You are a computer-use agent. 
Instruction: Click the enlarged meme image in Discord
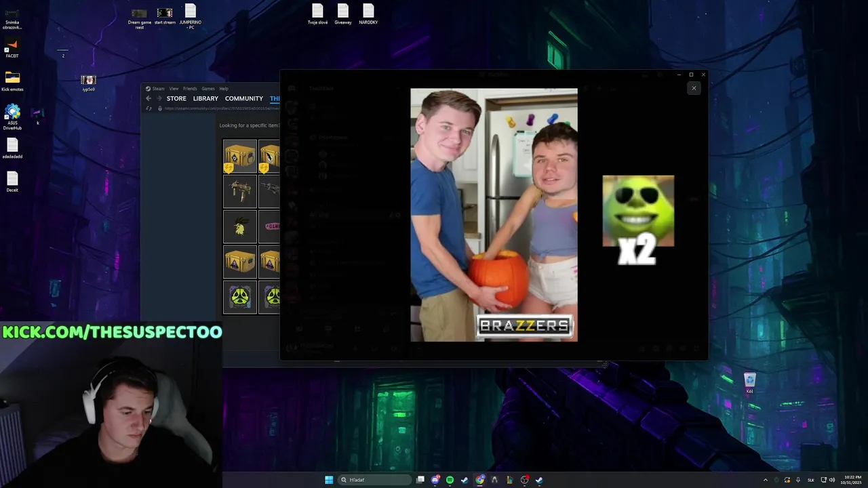point(494,215)
